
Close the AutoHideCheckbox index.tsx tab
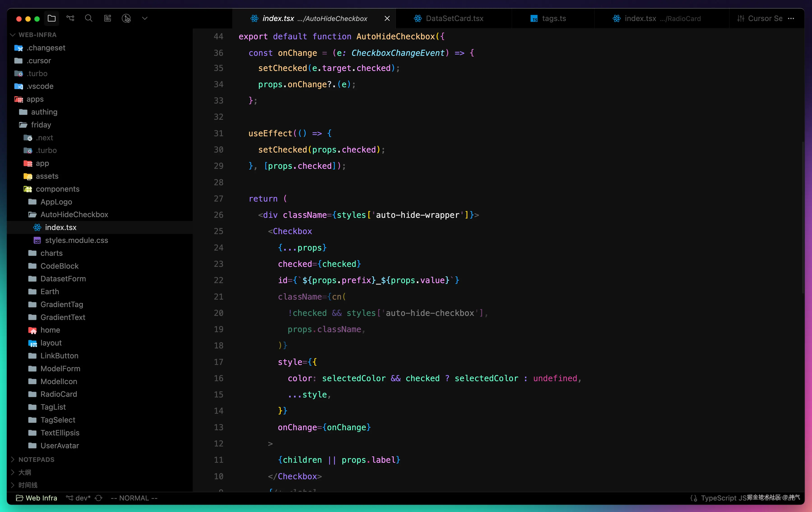[387, 19]
